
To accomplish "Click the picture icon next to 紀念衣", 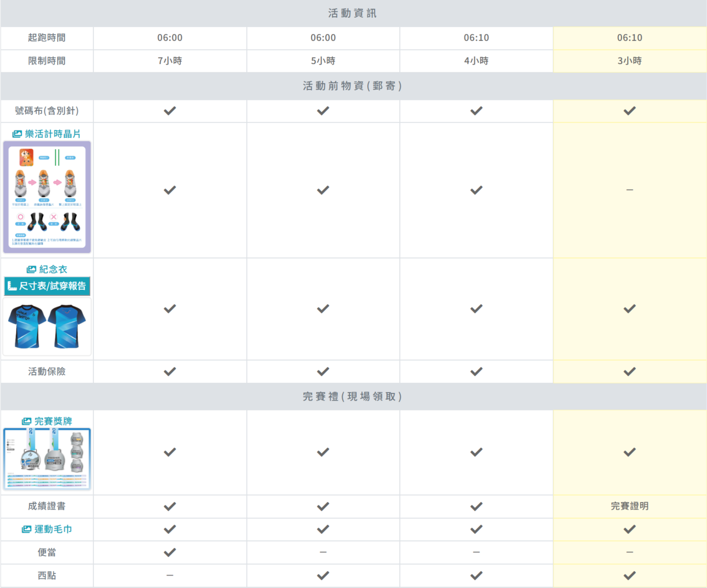I will (31, 269).
